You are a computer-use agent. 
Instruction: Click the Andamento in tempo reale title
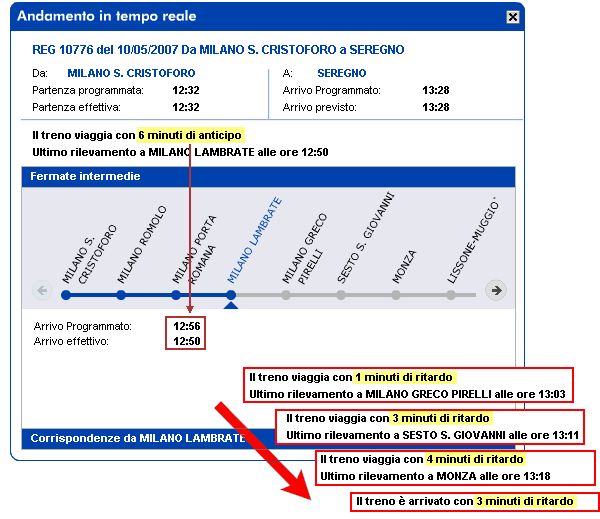(x=107, y=16)
